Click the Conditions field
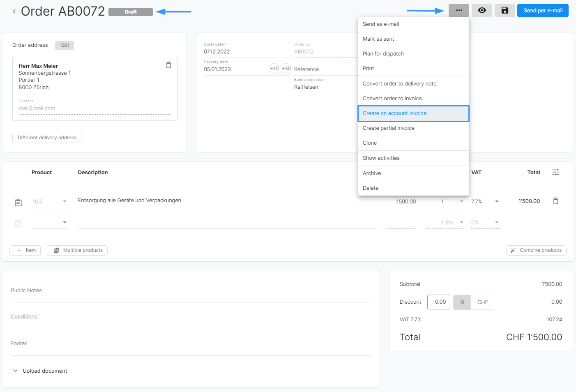The width and height of the screenshot is (576, 392). pos(191,317)
